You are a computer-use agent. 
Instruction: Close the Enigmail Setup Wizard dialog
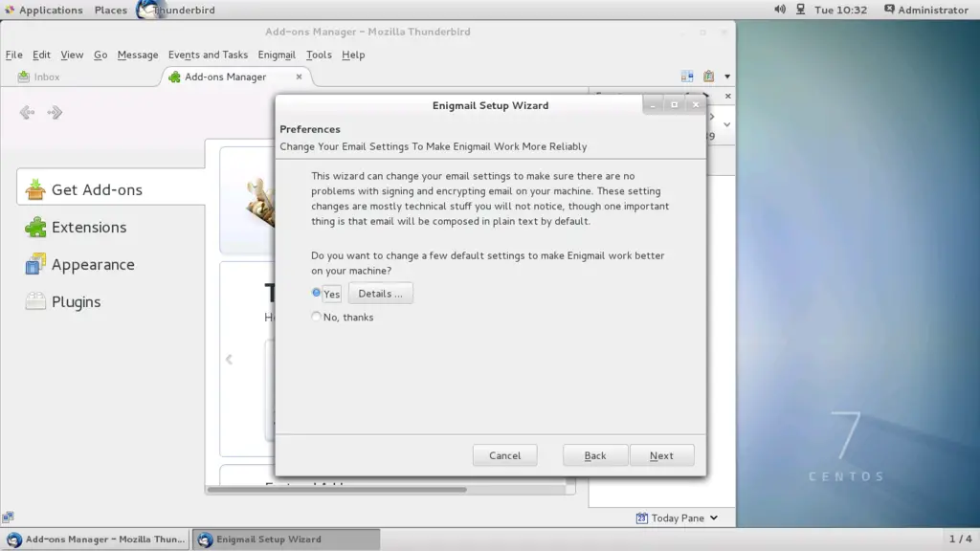[696, 105]
